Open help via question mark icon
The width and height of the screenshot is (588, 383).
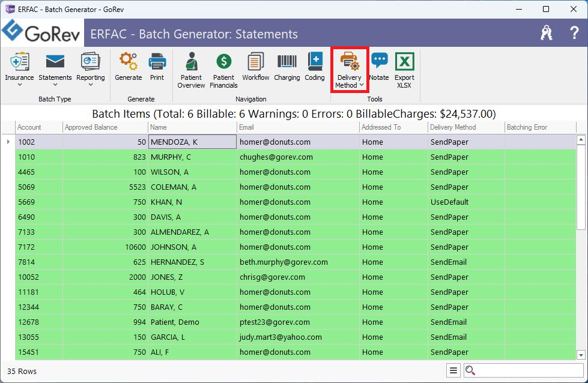pyautogui.click(x=574, y=33)
